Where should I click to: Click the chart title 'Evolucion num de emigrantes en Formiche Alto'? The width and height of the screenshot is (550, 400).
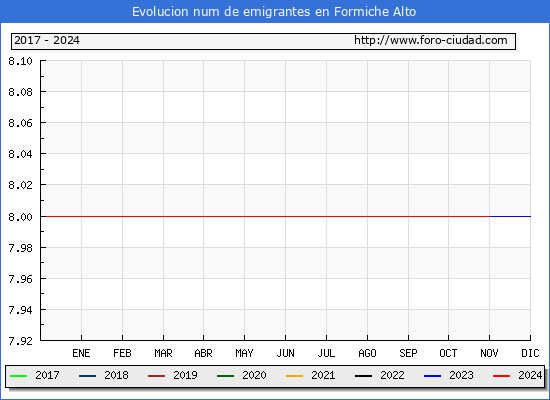tap(274, 12)
